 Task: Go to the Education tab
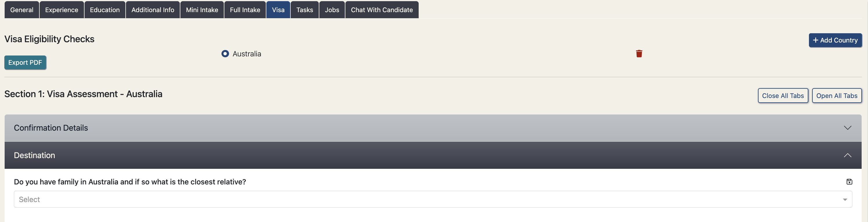point(105,10)
